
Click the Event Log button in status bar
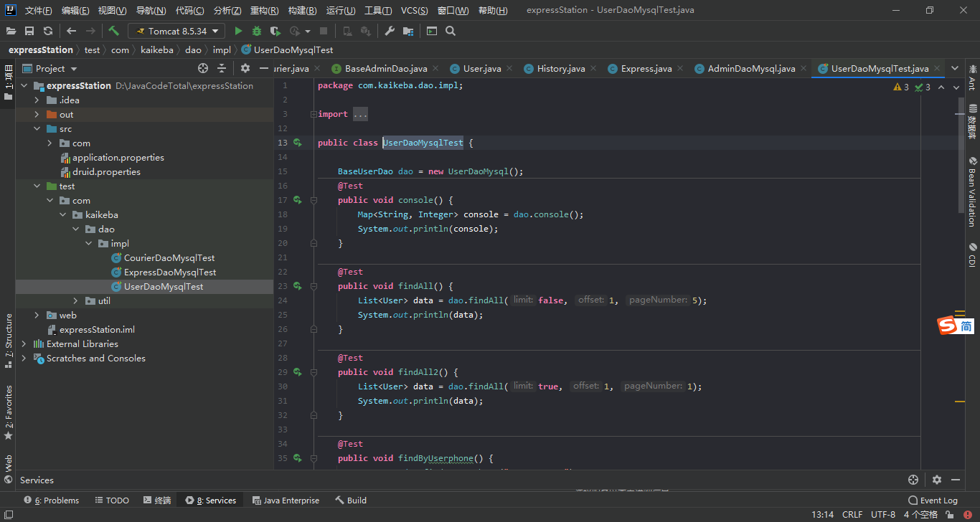point(933,500)
